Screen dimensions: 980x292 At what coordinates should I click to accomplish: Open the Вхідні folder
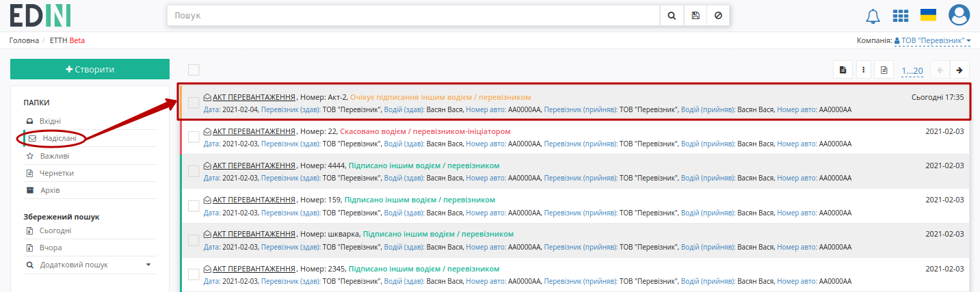coord(51,121)
